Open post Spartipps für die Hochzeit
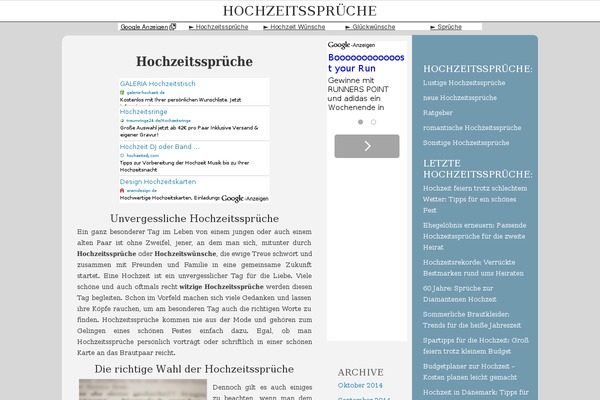600x400 pixels. (x=476, y=346)
